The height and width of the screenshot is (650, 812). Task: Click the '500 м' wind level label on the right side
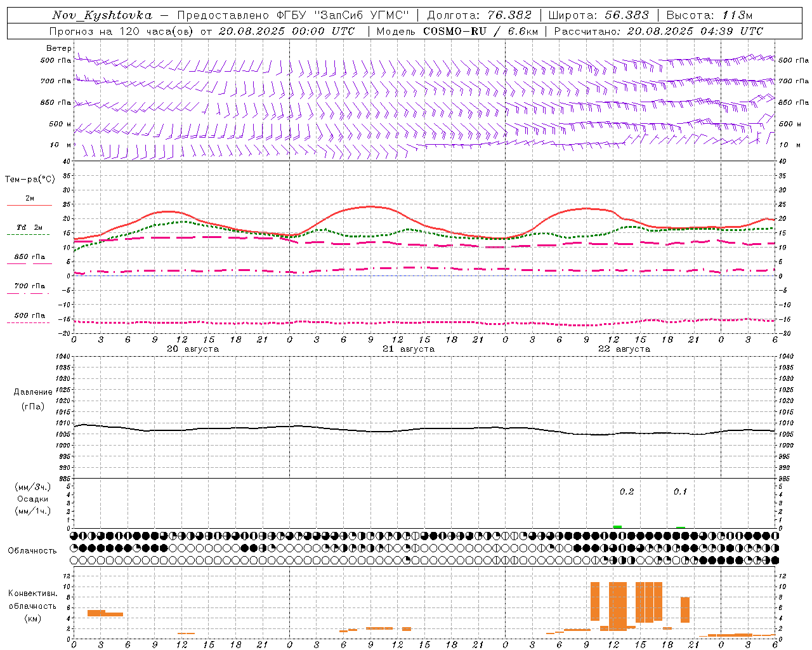click(789, 124)
